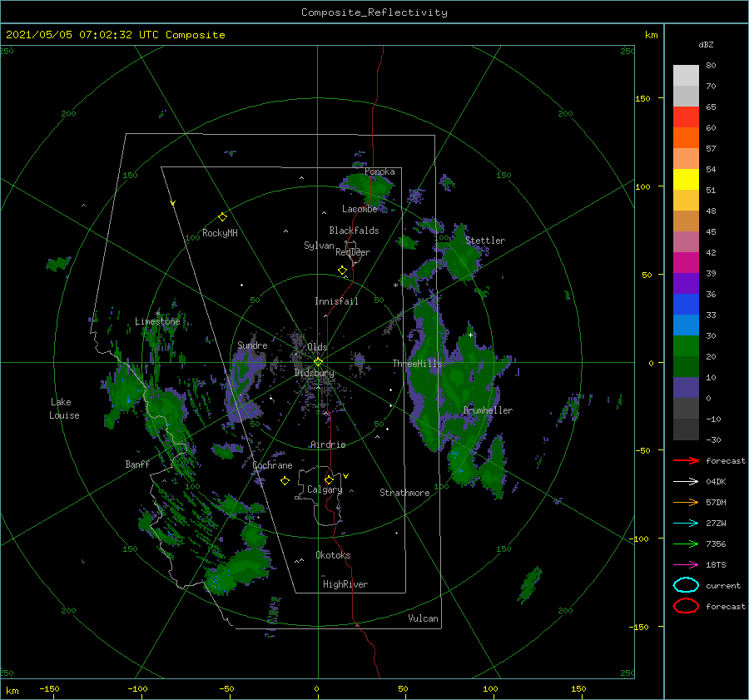This screenshot has width=749, height=700.
Task: Click the 18TS legend label
Action: point(716,565)
